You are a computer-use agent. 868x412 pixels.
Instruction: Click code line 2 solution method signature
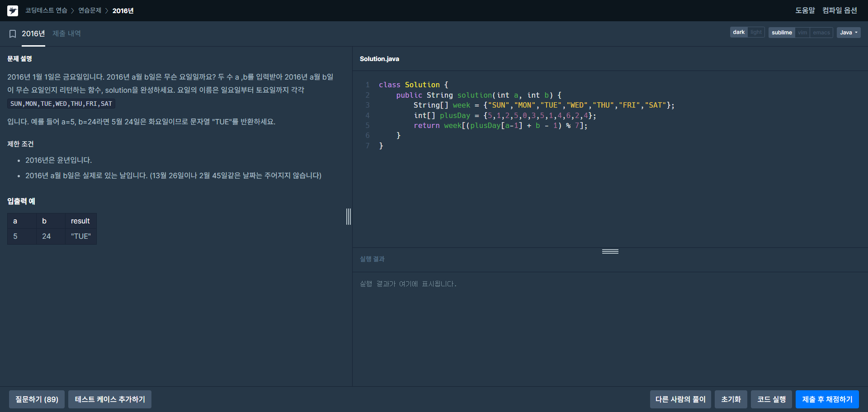click(x=479, y=95)
